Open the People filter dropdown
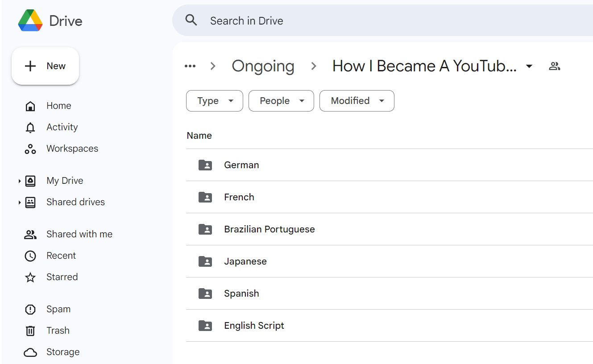Image resolution: width=593 pixels, height=364 pixels. 281,101
